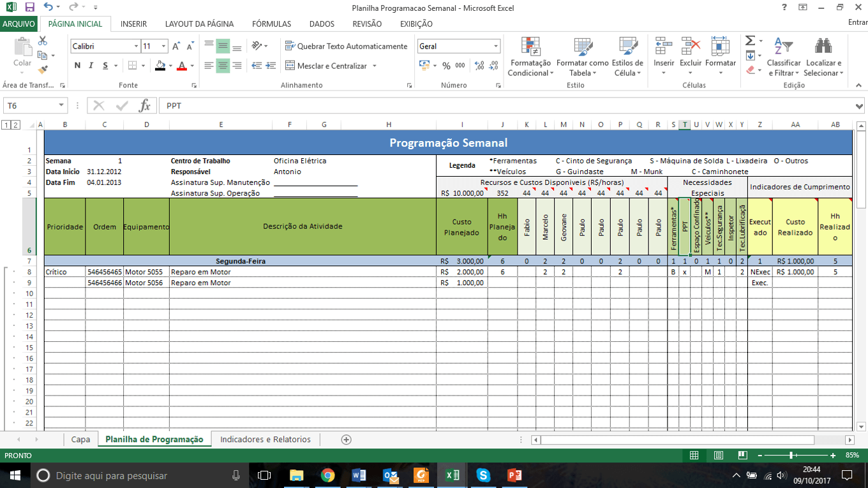The height and width of the screenshot is (488, 868).
Task: Click the font color red A swatch
Action: point(182,66)
